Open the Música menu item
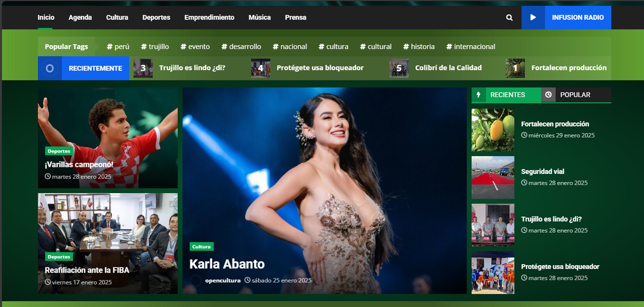The image size is (644, 307). coord(259,18)
